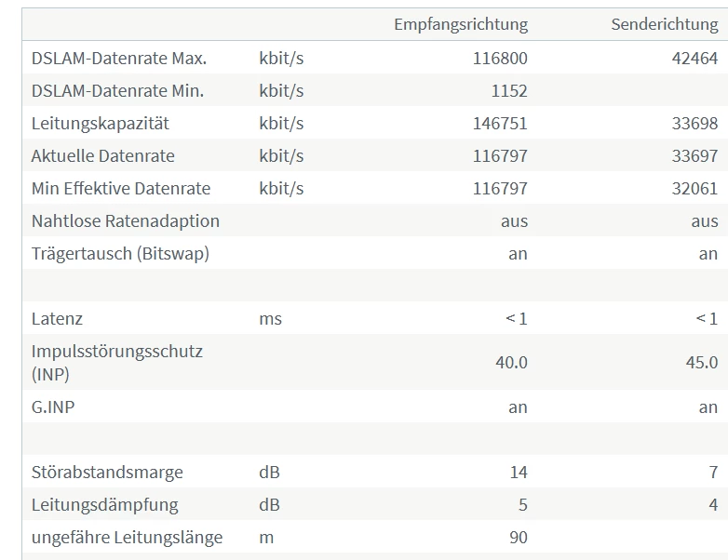Click the Leitungsdämpfung row label
The width and height of the screenshot is (728, 560).
[x=104, y=504]
